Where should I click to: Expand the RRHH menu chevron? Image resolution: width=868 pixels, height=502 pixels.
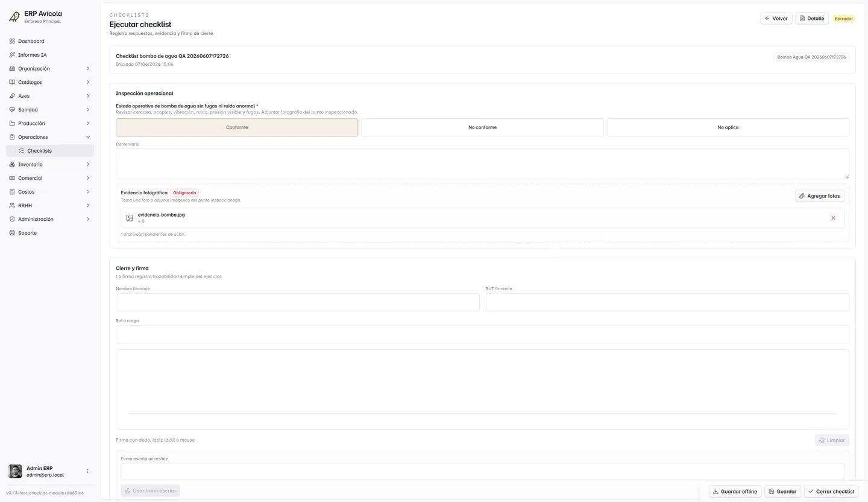pos(88,205)
